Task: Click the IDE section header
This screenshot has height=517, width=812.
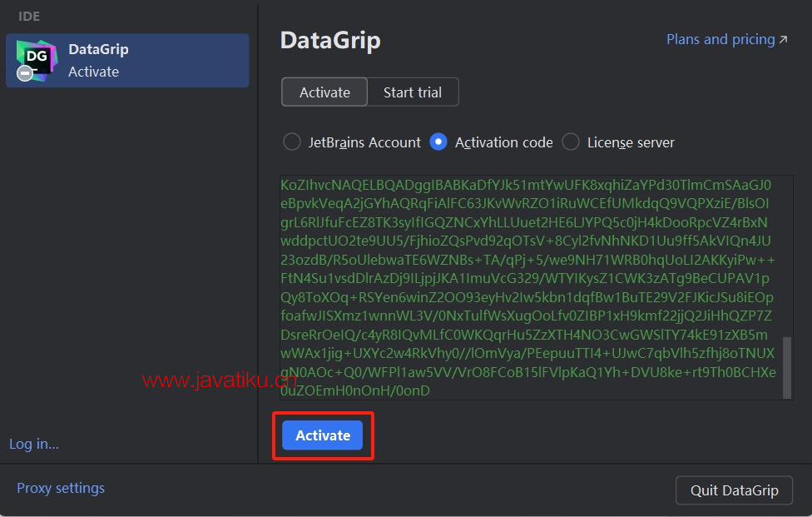Action: pyautogui.click(x=29, y=16)
